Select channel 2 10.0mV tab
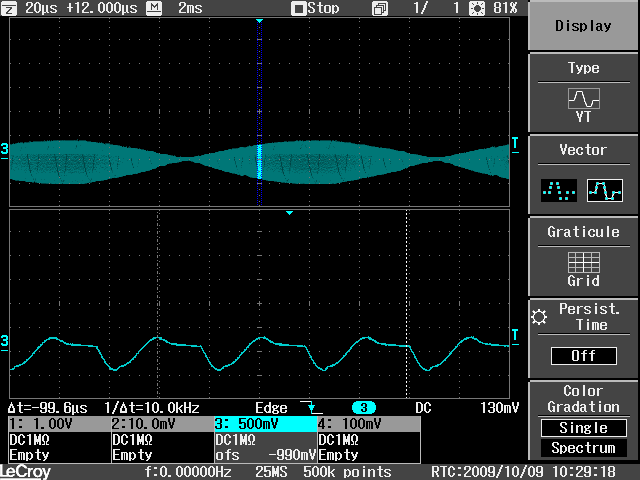Viewport: 640px width, 480px height. coord(162,424)
